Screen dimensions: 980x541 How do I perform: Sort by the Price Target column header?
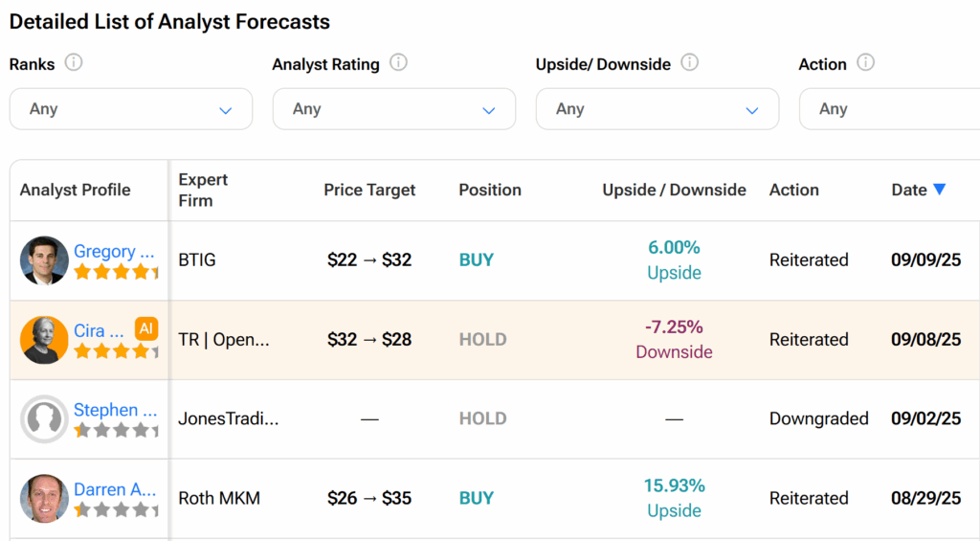369,190
